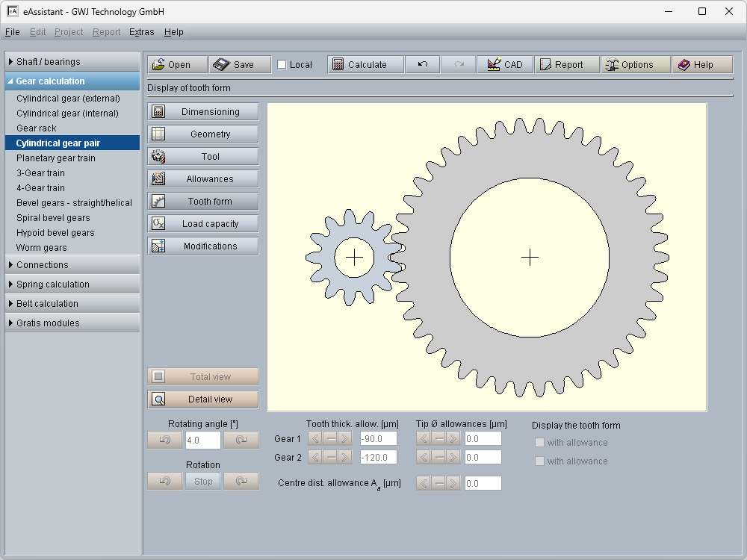The image size is (747, 560).
Task: Toggle the Local checkbox
Action: (282, 65)
